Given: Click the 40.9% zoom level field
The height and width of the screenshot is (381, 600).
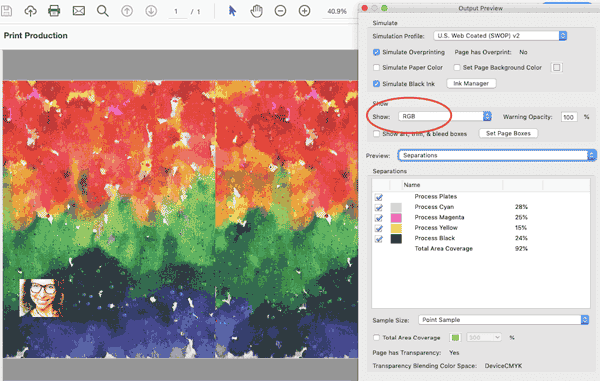Looking at the screenshot, I should tap(337, 11).
